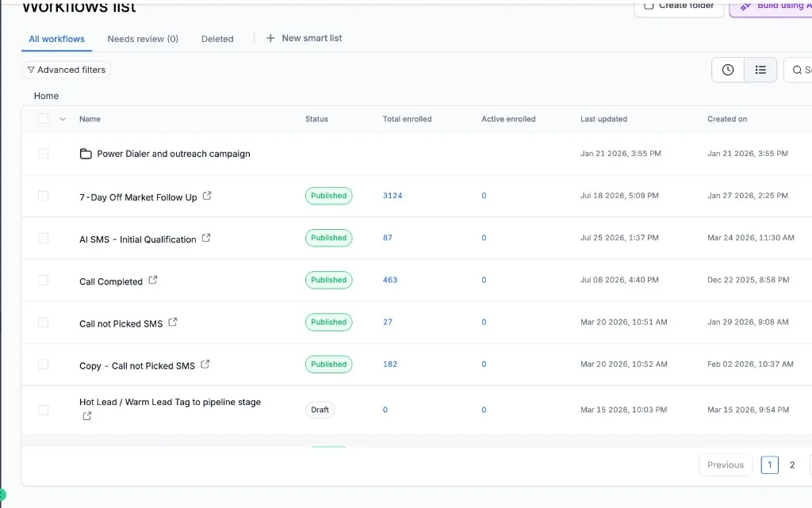Click date Dec 22 2025, 8:58 PM

pyautogui.click(x=749, y=280)
